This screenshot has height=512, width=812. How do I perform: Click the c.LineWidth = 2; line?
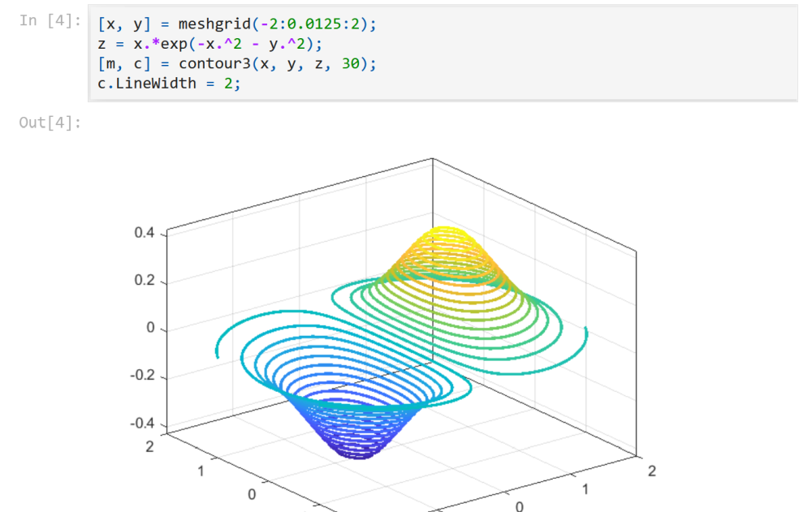pos(169,84)
